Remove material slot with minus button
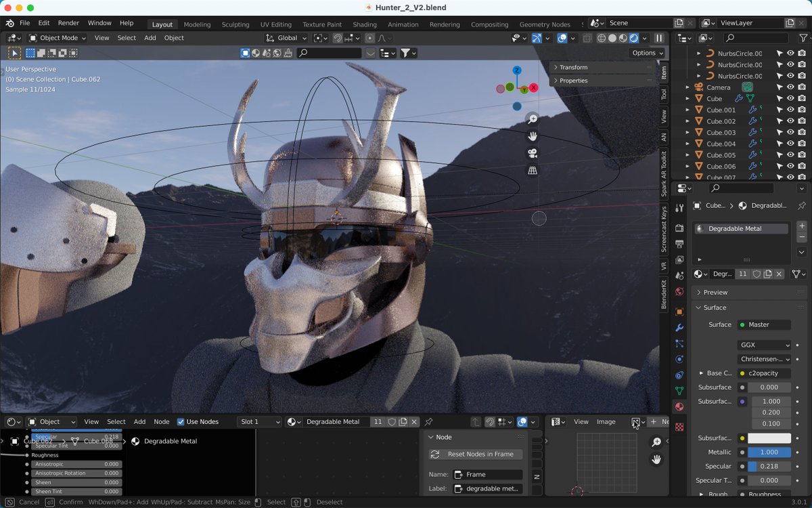This screenshot has height=508, width=812. tap(802, 237)
